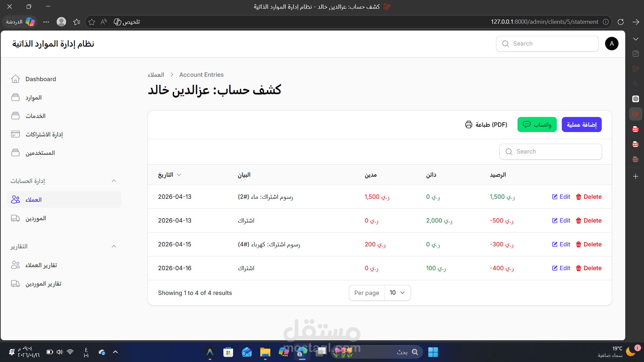Open Outlook from the taskbar
Image resolution: width=644 pixels, height=362 pixels.
pos(247,352)
